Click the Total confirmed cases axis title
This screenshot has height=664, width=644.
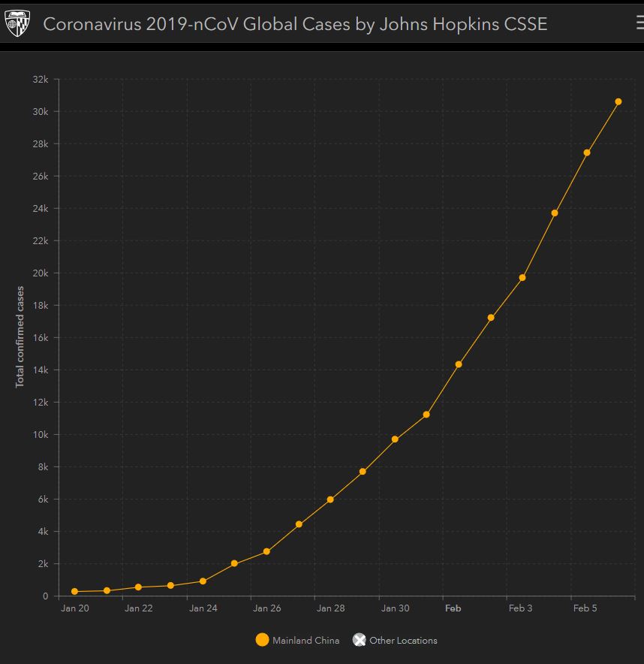[20, 337]
